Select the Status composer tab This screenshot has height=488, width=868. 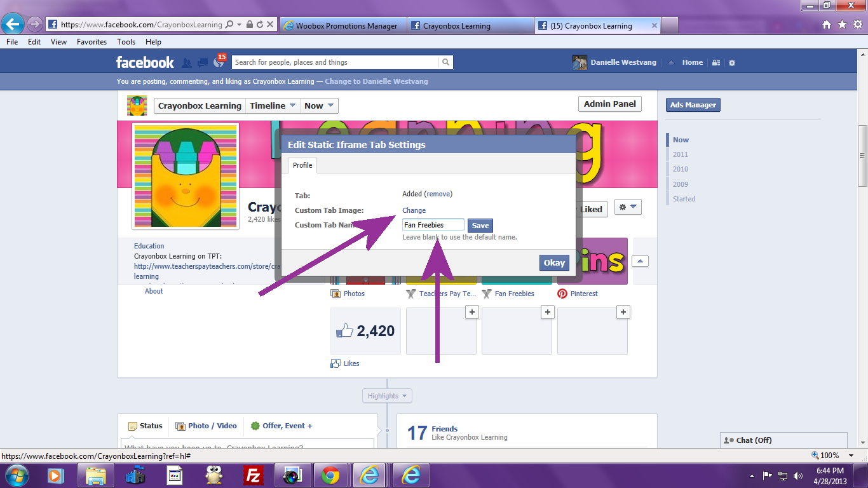(x=146, y=426)
